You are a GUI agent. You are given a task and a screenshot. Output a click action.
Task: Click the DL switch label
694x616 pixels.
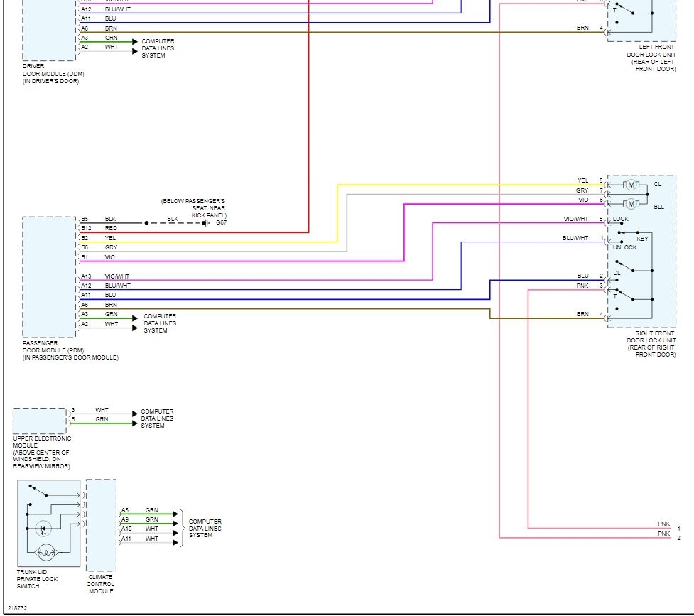tap(617, 272)
